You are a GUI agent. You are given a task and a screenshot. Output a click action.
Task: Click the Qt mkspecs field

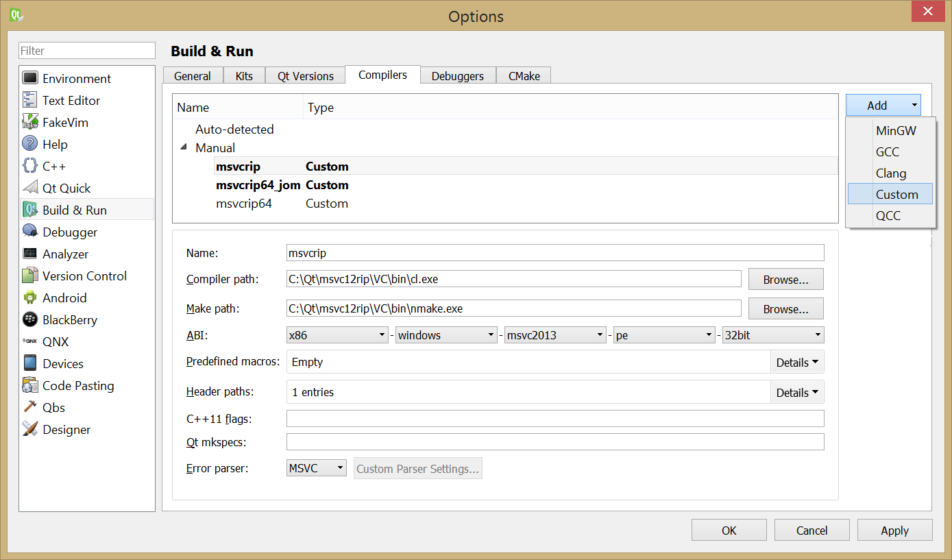click(x=555, y=442)
